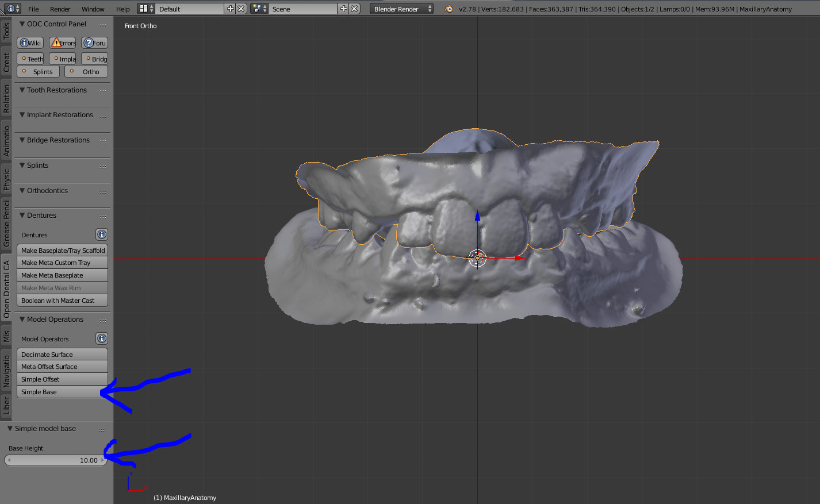This screenshot has height=504, width=820.
Task: Click the editor type info icon
Action: point(10,9)
